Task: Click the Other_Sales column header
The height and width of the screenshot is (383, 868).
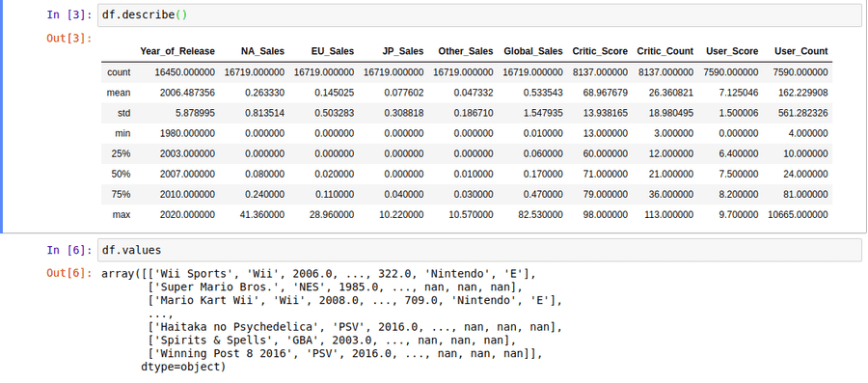Action: (466, 51)
